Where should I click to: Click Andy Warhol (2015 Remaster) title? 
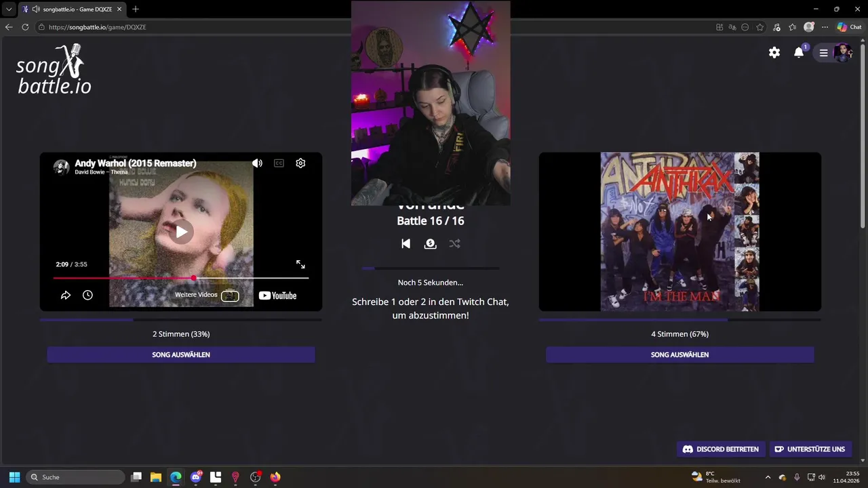136,163
